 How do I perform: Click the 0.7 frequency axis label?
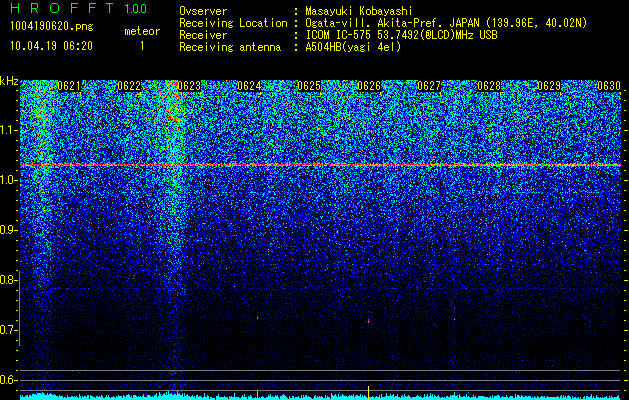point(8,330)
